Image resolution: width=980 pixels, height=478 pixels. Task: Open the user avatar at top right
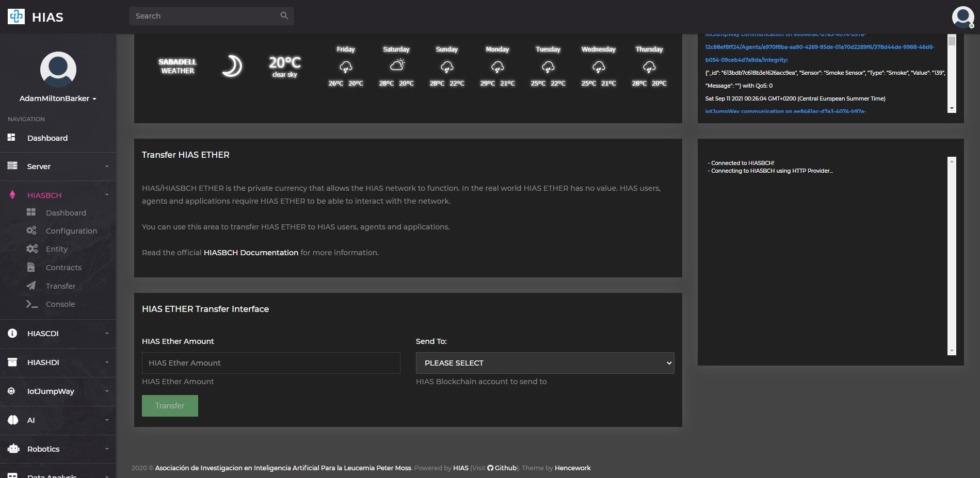[x=963, y=17]
